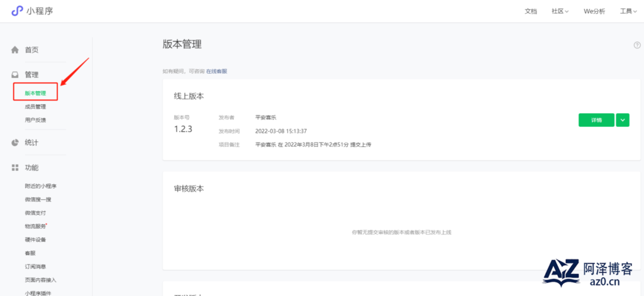Image resolution: width=644 pixels, height=296 pixels.
Task: Click publisher name 平安喜乐
Action: tap(266, 118)
